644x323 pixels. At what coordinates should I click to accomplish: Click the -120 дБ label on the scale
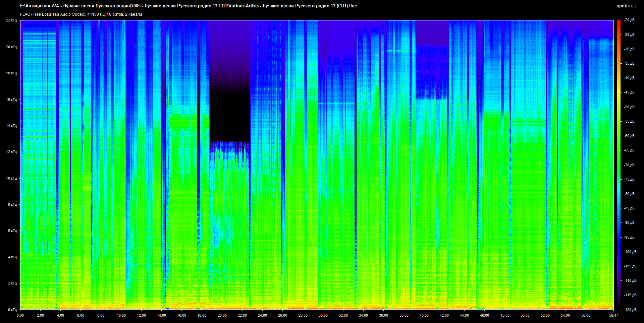click(x=630, y=310)
